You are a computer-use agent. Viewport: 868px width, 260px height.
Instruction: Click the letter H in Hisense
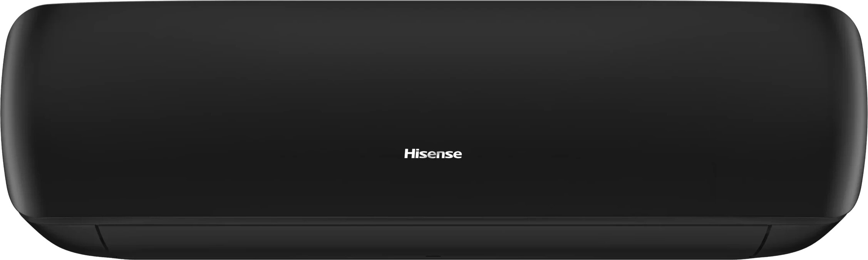coord(409,154)
